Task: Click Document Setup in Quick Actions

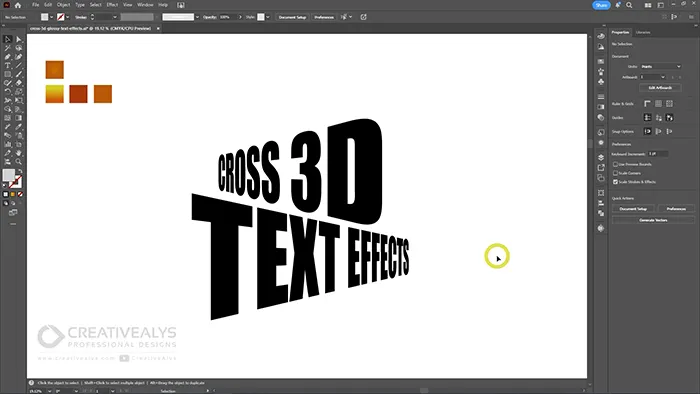Action: (633, 209)
